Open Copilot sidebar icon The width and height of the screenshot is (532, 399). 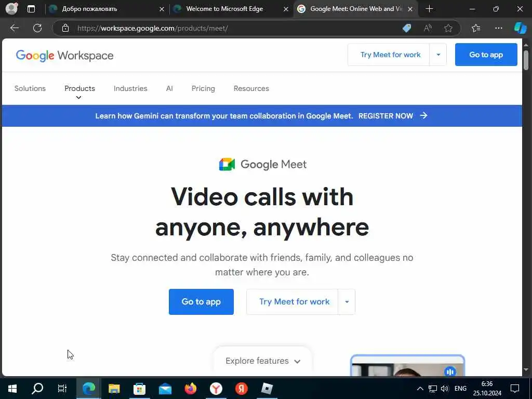520,28
